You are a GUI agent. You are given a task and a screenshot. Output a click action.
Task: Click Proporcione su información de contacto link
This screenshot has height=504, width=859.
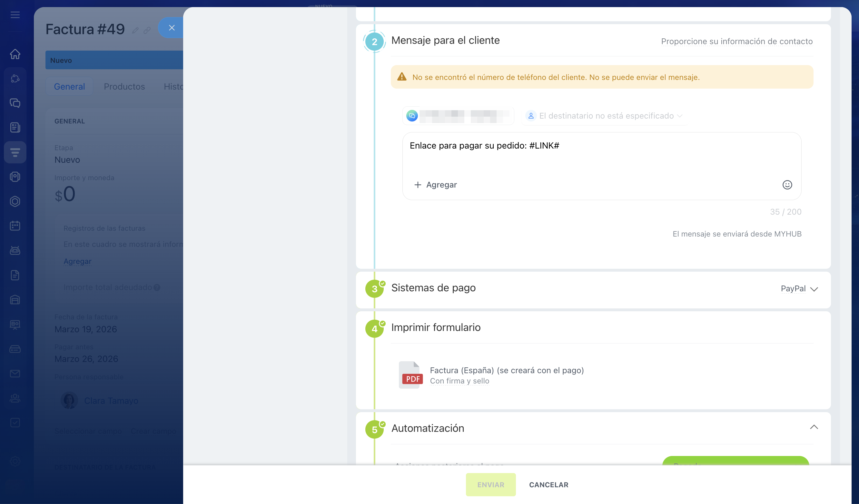(x=736, y=41)
